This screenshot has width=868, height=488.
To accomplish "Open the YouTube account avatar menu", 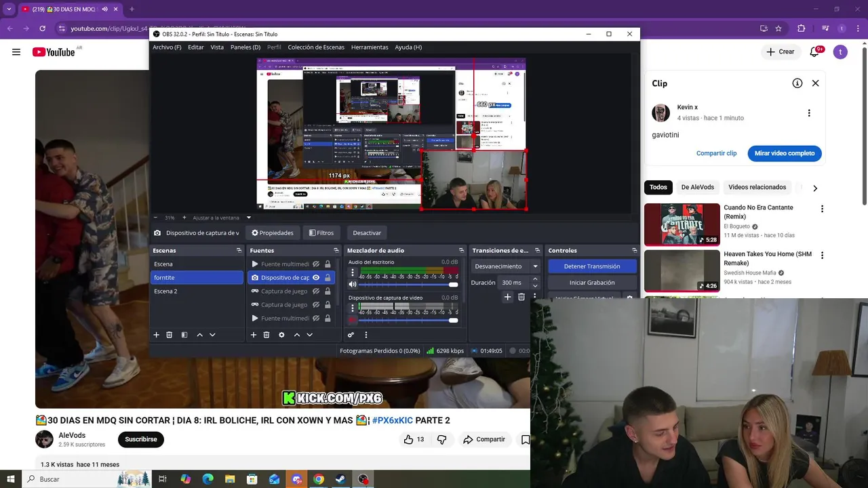I will click(x=840, y=52).
